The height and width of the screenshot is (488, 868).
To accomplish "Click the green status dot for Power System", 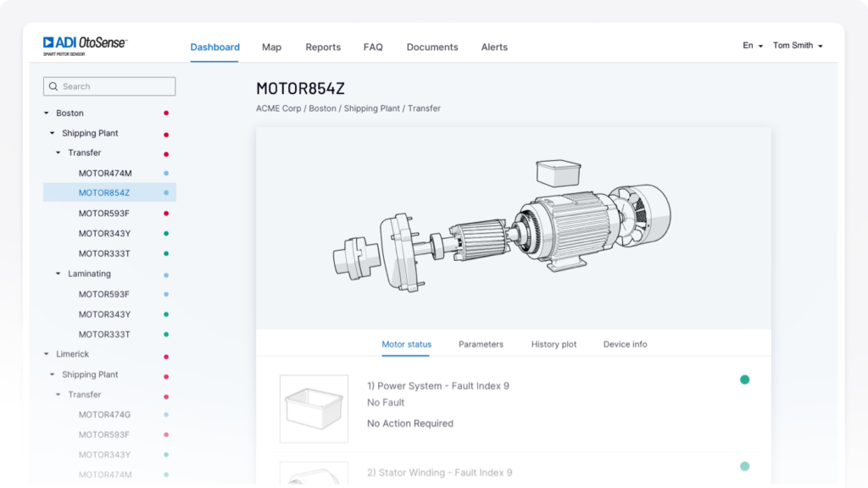I will pyautogui.click(x=744, y=380).
